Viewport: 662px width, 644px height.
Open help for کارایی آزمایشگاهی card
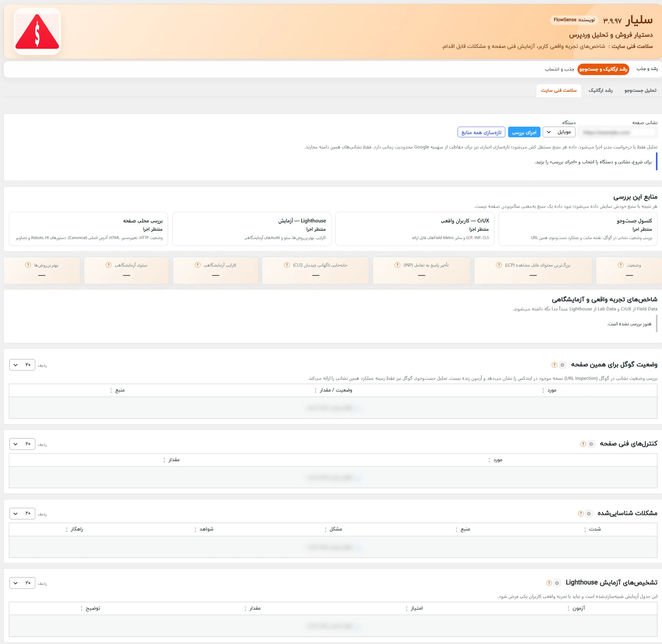[x=198, y=265]
